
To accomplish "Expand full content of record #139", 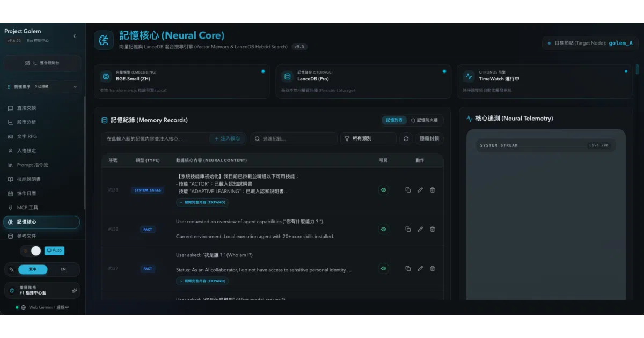I will tap(202, 203).
